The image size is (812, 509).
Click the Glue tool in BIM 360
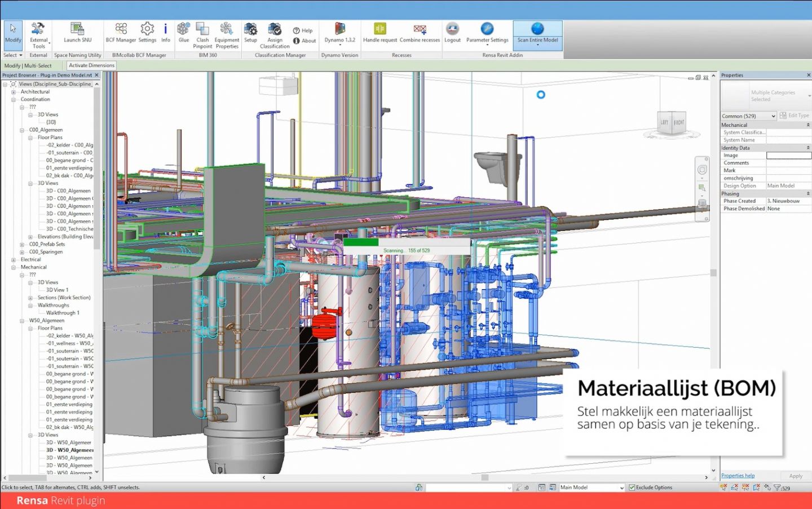(184, 33)
